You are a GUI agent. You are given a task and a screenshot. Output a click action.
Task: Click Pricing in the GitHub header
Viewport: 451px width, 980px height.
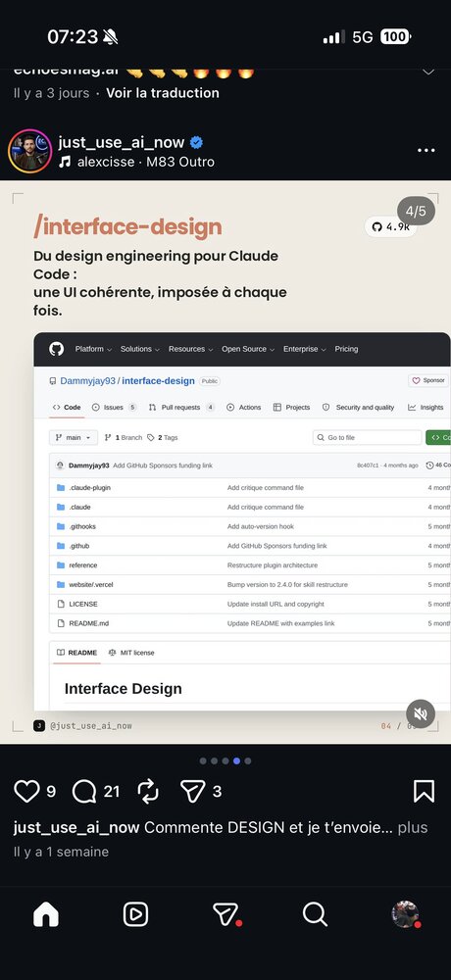click(346, 349)
